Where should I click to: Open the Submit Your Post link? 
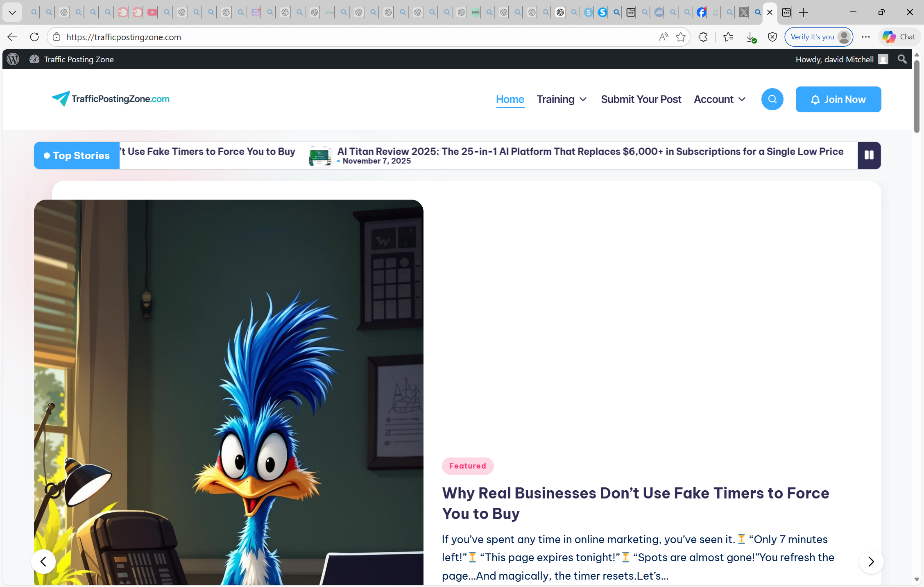pos(641,99)
